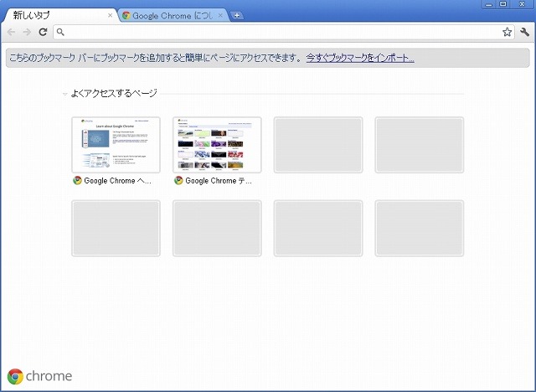
Task: Minimize the Chrome window
Action: [489, 4]
